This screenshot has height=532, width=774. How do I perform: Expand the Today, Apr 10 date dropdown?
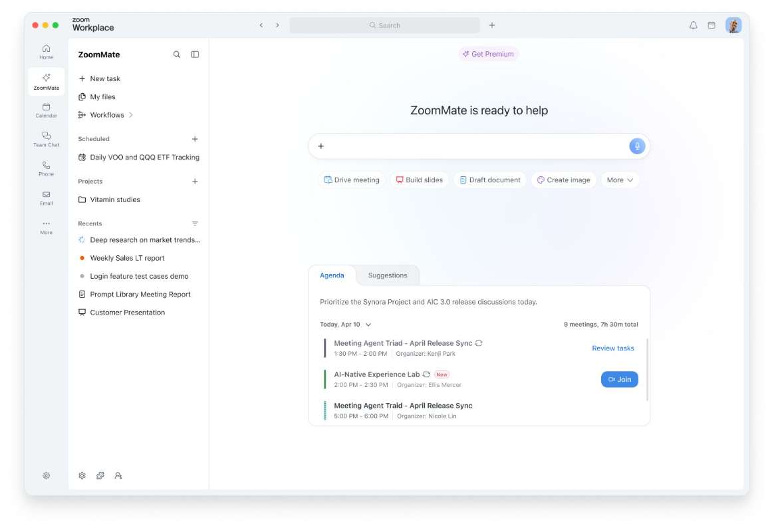[368, 325]
